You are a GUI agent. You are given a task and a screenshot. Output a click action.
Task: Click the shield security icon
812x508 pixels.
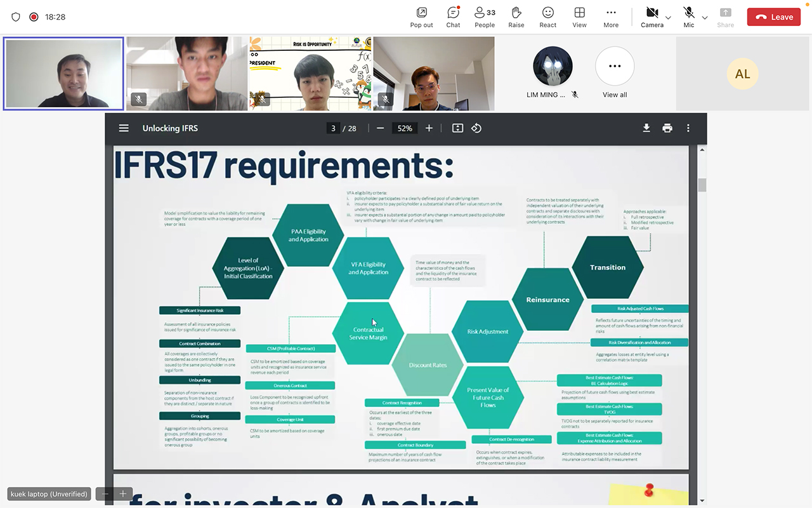[x=16, y=17]
